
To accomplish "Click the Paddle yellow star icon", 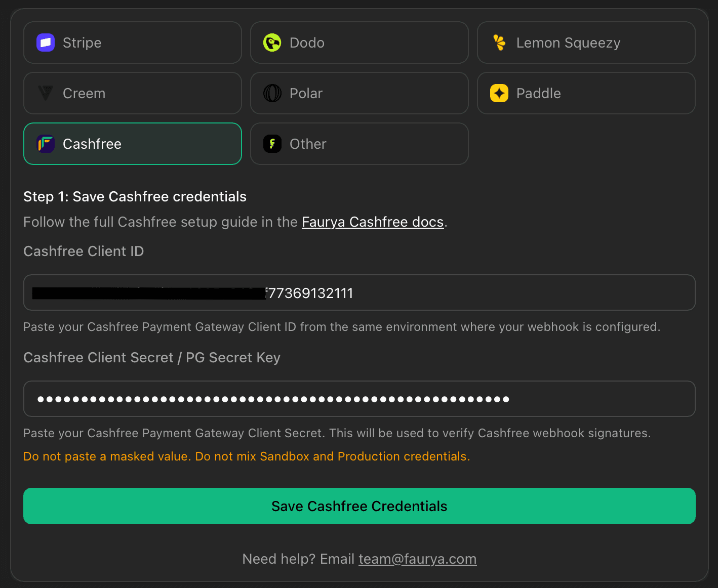I will (499, 93).
